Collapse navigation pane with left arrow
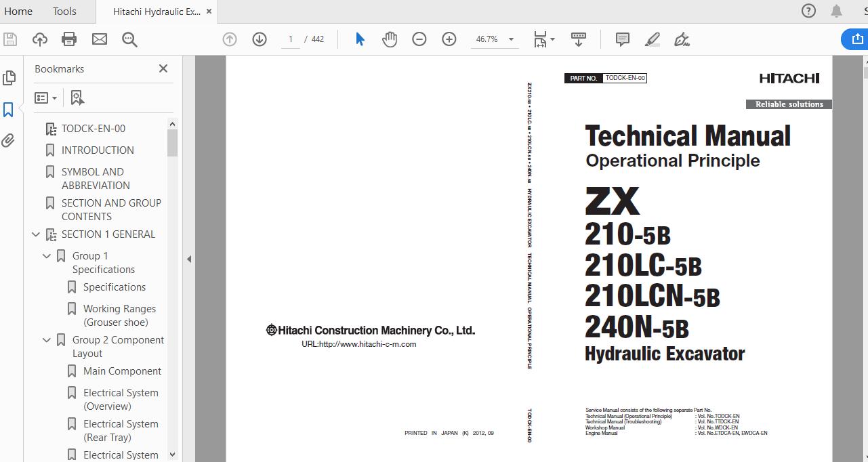 point(189,259)
